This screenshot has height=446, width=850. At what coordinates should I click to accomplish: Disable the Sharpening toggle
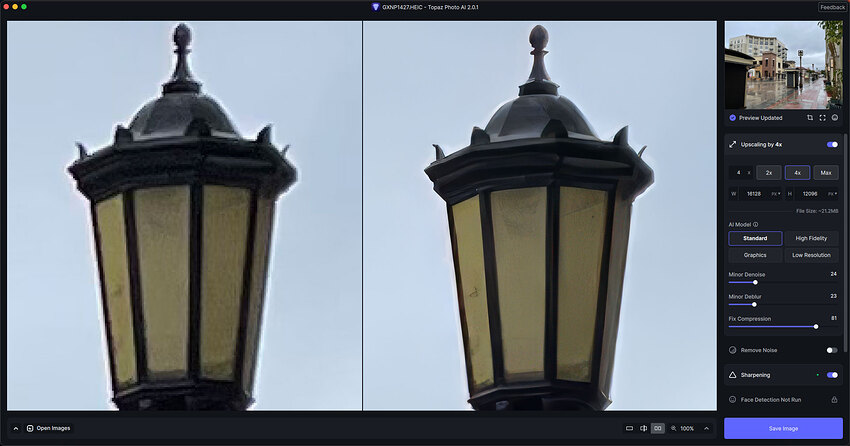[832, 375]
